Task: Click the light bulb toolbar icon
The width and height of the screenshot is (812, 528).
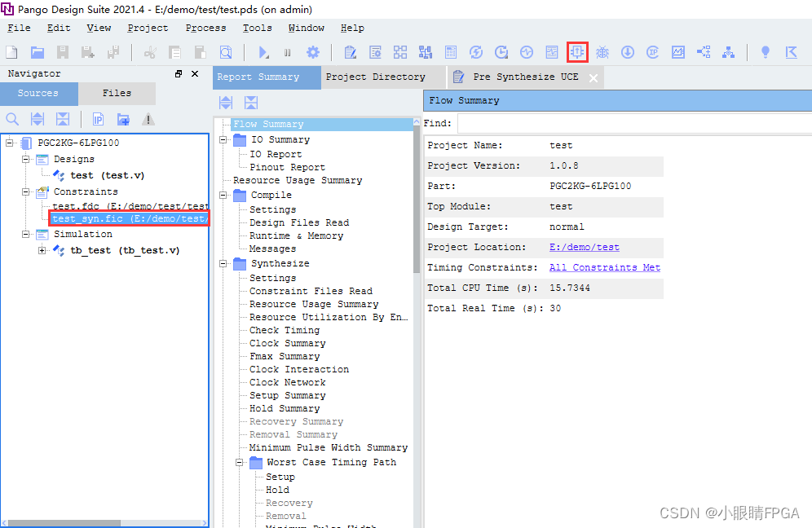Action: pos(765,52)
